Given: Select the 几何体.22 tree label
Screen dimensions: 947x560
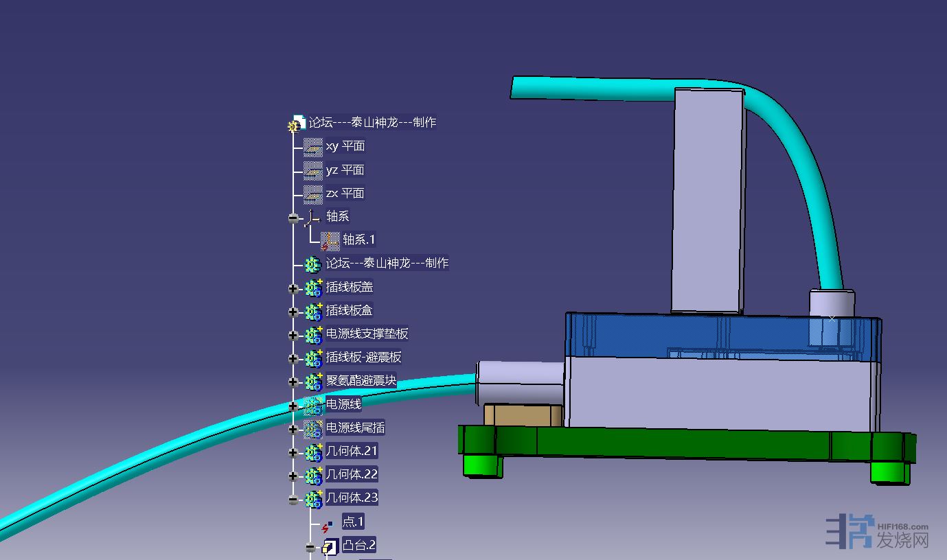Looking at the screenshot, I should click(x=352, y=474).
